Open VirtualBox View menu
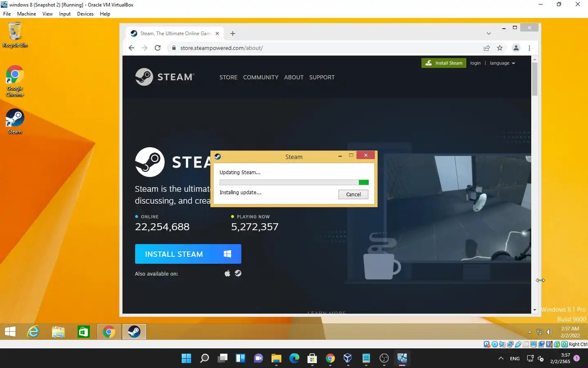The height and width of the screenshot is (368, 588). click(x=47, y=13)
